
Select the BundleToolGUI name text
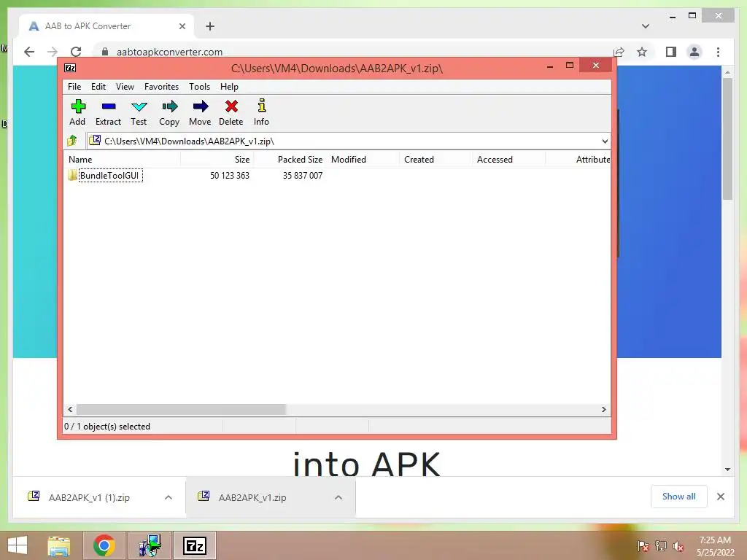pyautogui.click(x=109, y=175)
